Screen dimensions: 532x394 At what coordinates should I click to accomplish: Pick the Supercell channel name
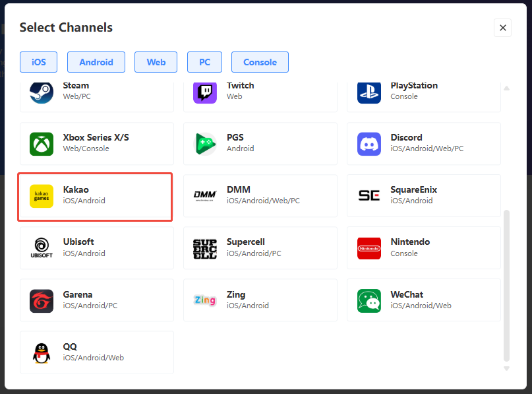(x=246, y=242)
